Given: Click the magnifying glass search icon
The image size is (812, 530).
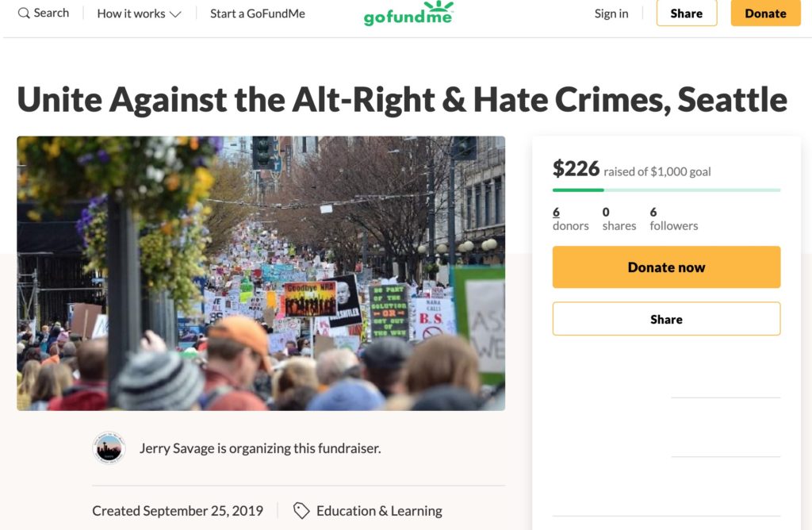Looking at the screenshot, I should point(24,13).
